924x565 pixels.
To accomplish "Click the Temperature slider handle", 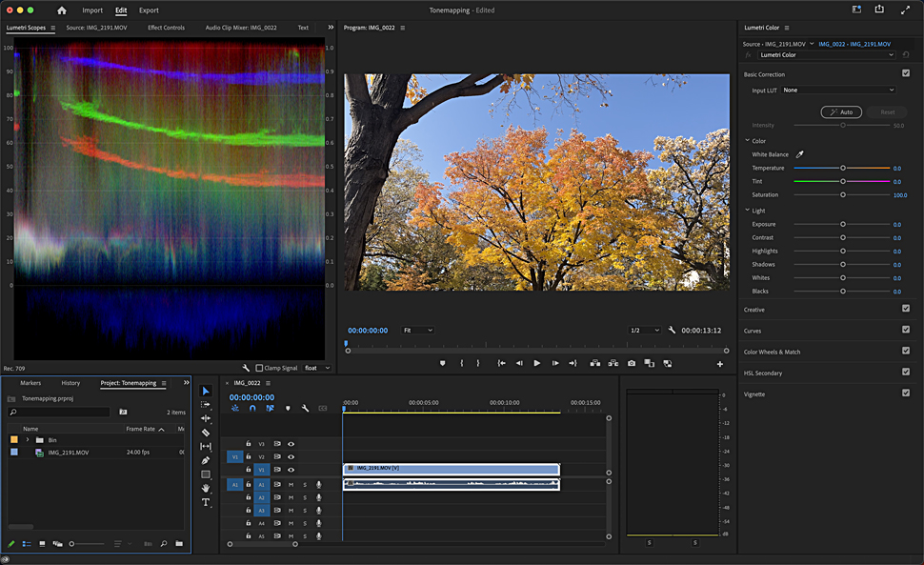I will coord(842,169).
